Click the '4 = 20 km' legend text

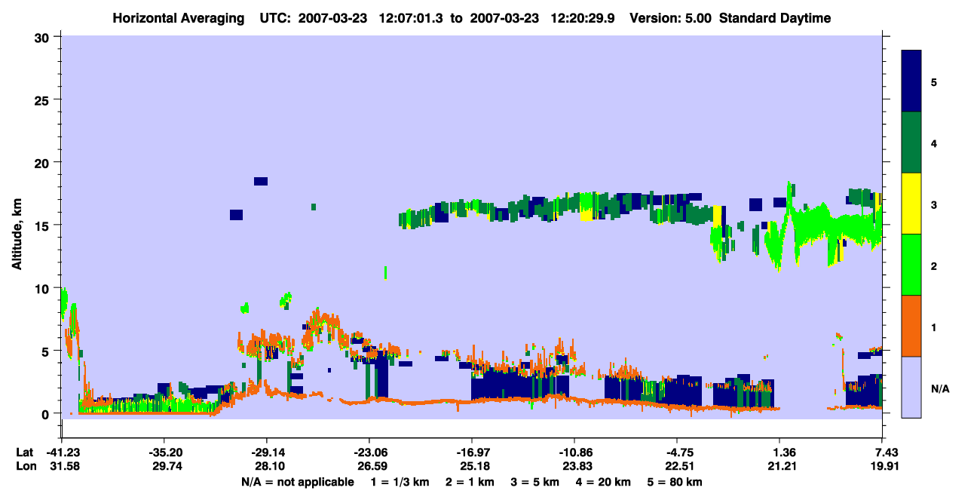[x=603, y=482]
